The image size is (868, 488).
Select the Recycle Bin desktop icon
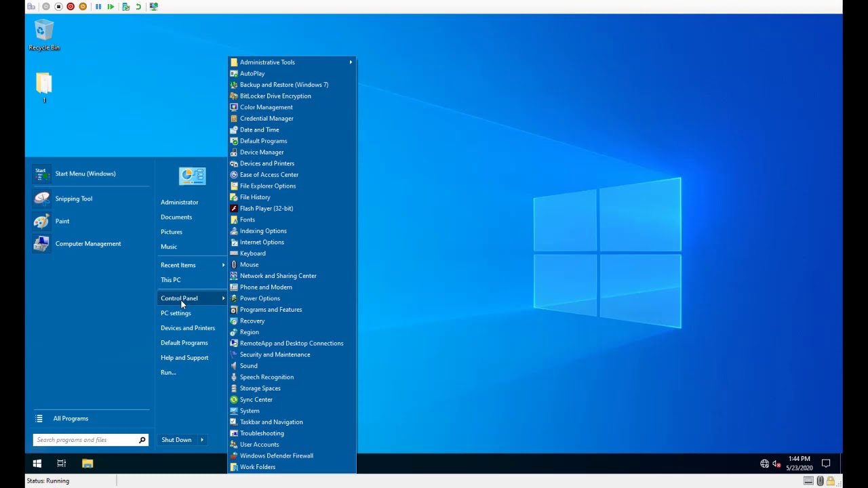44,35
